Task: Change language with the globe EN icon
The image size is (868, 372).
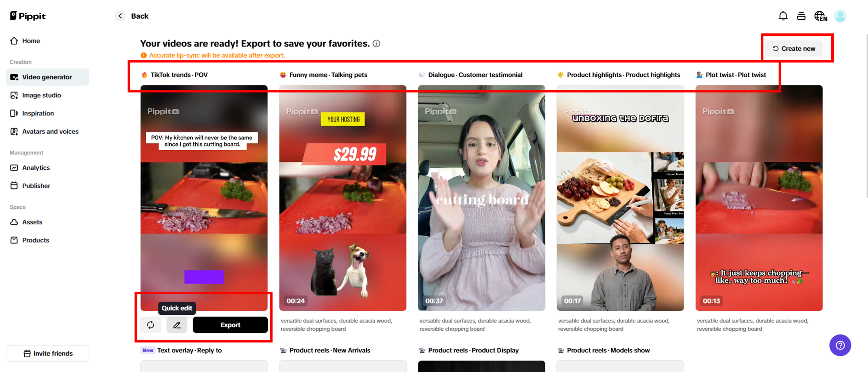Action: (x=820, y=16)
